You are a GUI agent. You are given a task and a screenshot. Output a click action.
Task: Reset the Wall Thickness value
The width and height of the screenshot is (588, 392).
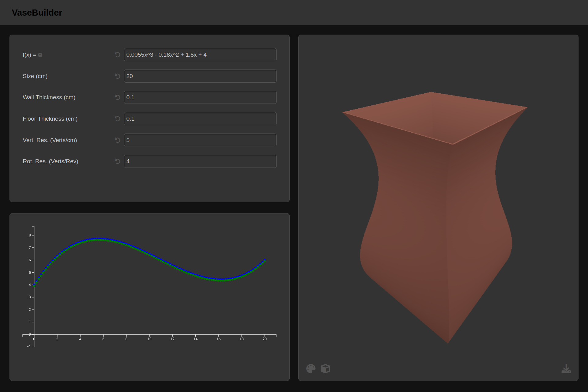tap(117, 97)
